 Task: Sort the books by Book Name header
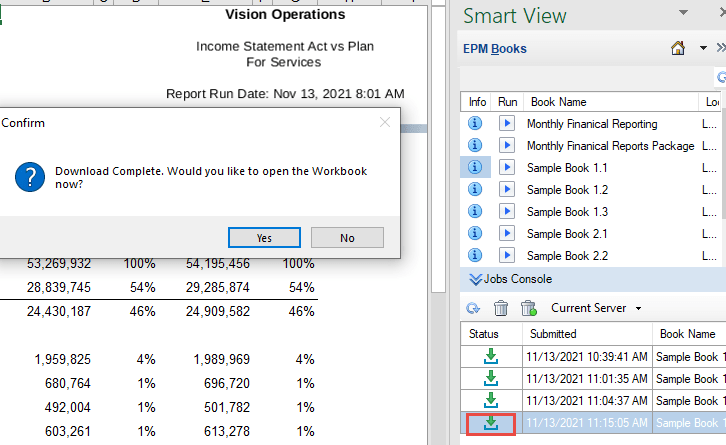point(558,102)
